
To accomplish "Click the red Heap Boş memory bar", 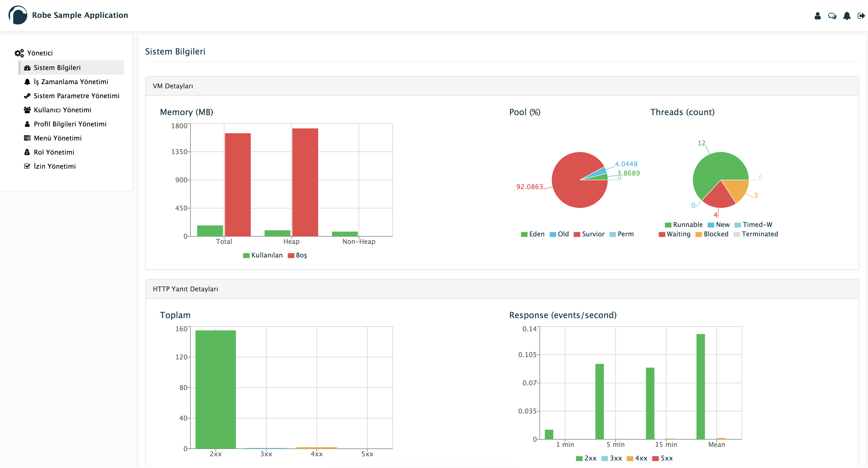I will click(305, 183).
